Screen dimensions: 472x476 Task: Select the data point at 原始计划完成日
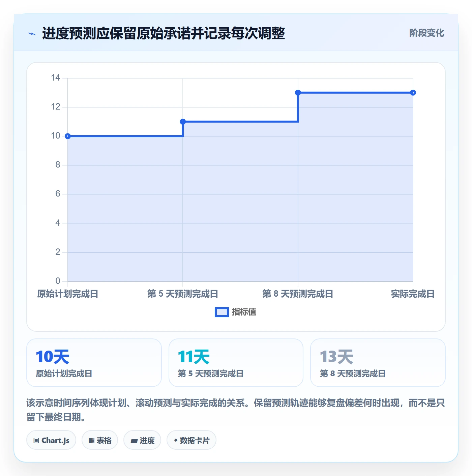[68, 136]
